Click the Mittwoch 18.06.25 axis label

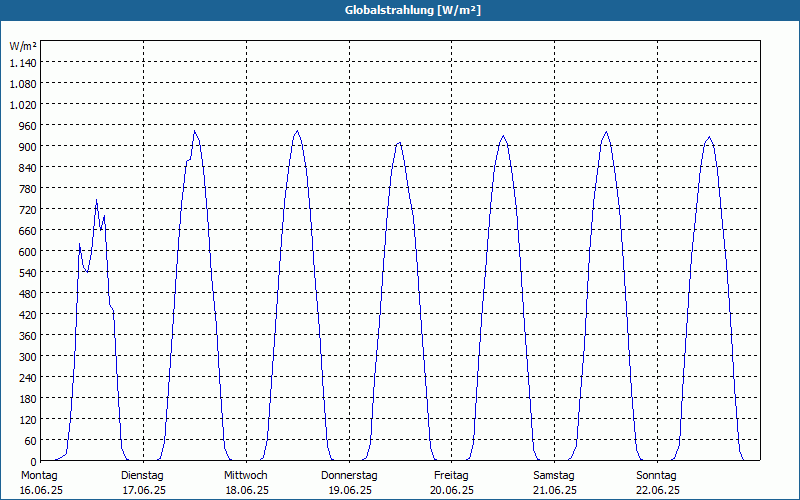tap(246, 483)
